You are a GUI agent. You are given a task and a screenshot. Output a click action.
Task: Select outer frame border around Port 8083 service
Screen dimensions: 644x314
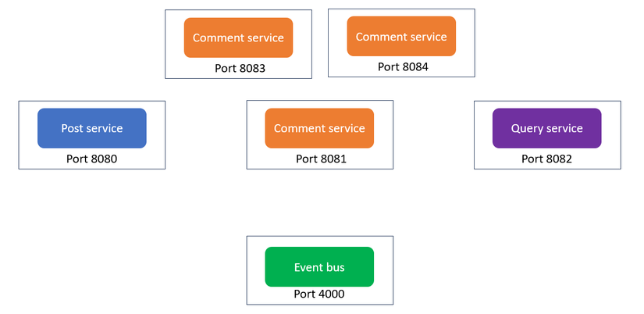[165, 44]
